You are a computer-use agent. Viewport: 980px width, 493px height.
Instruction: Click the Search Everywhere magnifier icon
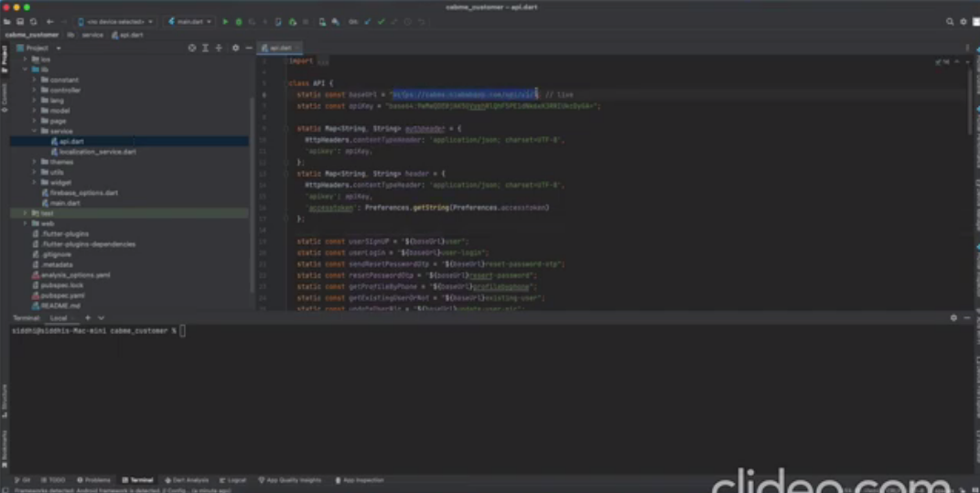(950, 22)
